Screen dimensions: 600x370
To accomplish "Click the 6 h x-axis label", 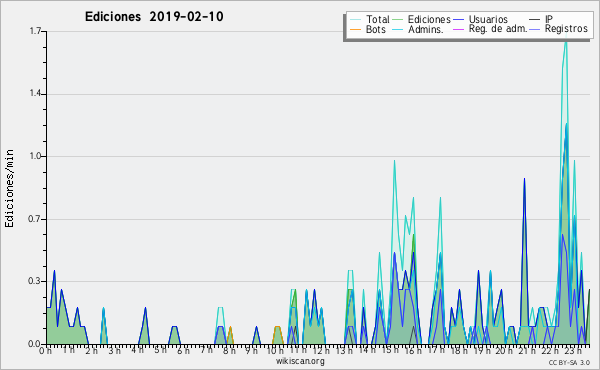I will [183, 350].
